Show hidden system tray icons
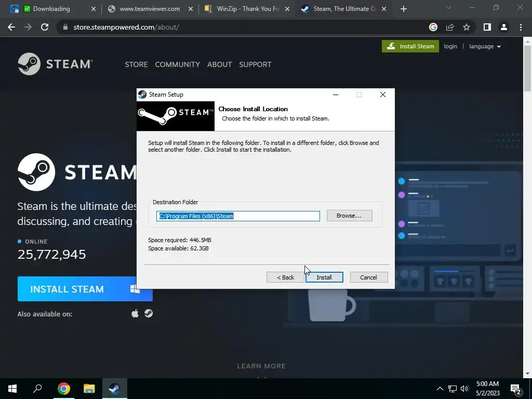The width and height of the screenshot is (532, 399). point(440,389)
